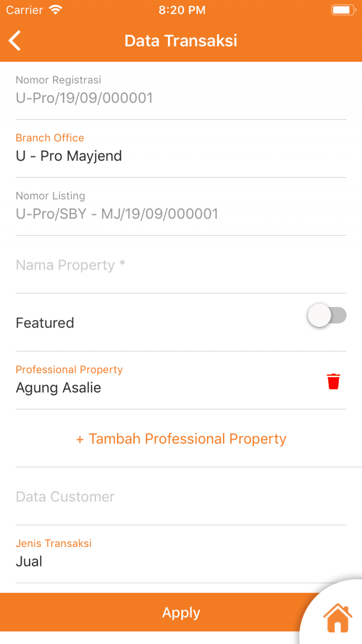Tap the Featured label text
Image resolution: width=362 pixels, height=644 pixels.
click(45, 323)
